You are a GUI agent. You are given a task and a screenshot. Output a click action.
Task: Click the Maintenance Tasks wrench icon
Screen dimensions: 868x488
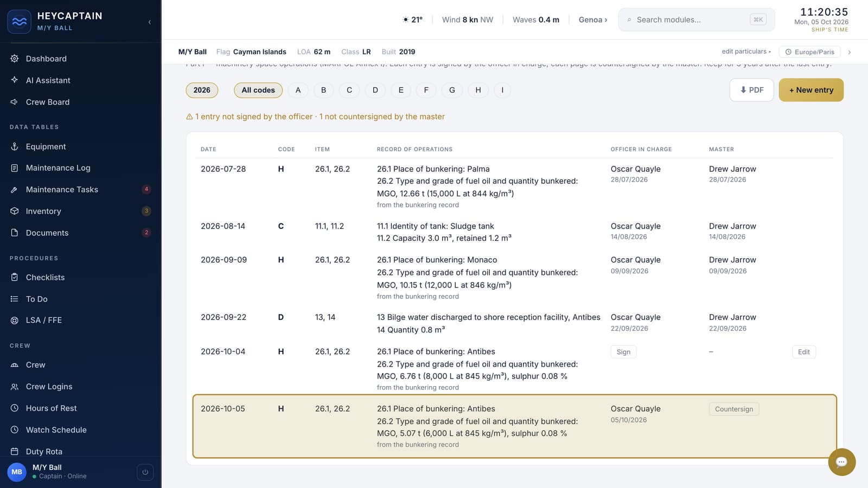coord(15,190)
